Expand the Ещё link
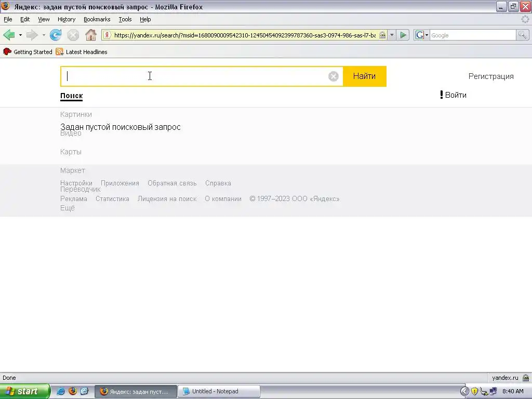This screenshot has width=532, height=399. [x=67, y=208]
